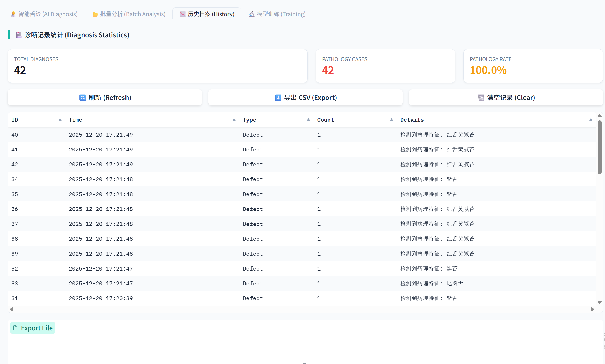Click the History chart icon
This screenshot has height=364, width=605.
coord(182,14)
